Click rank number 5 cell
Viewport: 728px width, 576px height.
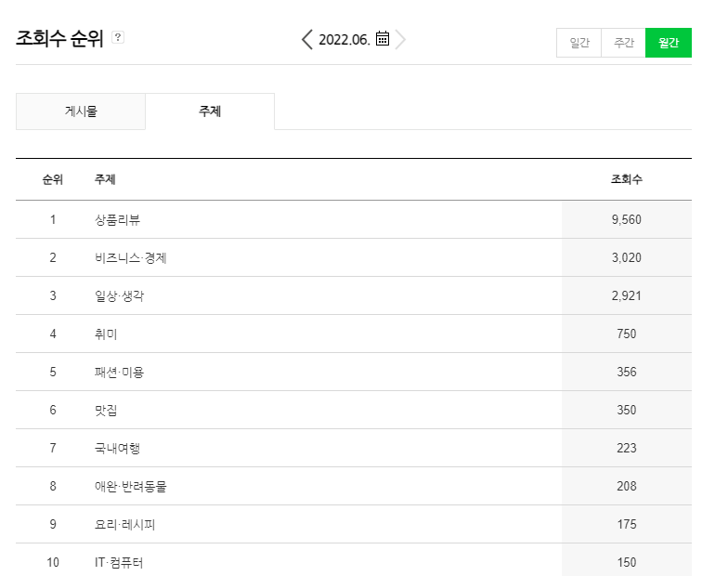[x=53, y=372]
